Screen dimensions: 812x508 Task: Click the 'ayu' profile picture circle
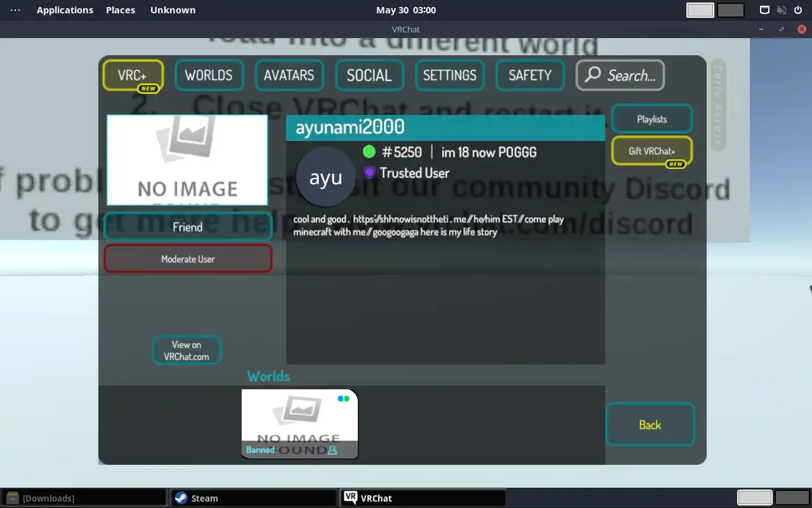tap(325, 177)
